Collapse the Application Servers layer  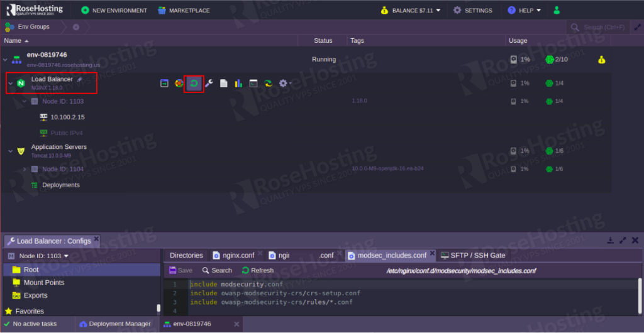click(x=11, y=151)
